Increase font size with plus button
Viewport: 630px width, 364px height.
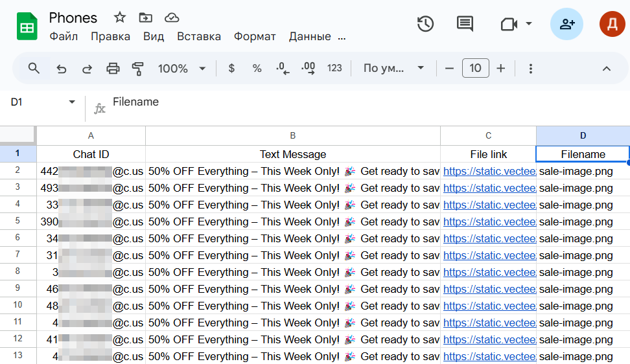pyautogui.click(x=500, y=69)
